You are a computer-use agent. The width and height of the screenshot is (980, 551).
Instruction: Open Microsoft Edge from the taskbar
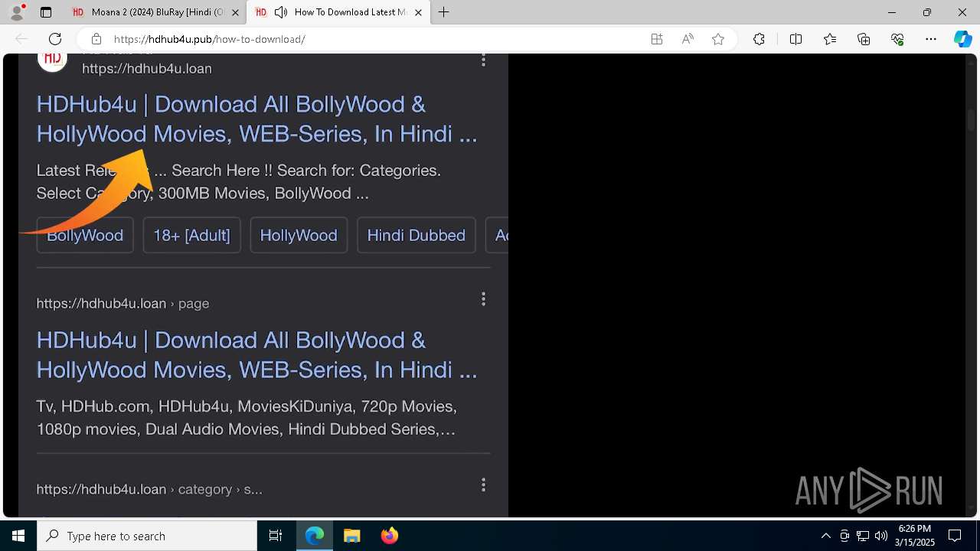pyautogui.click(x=315, y=536)
